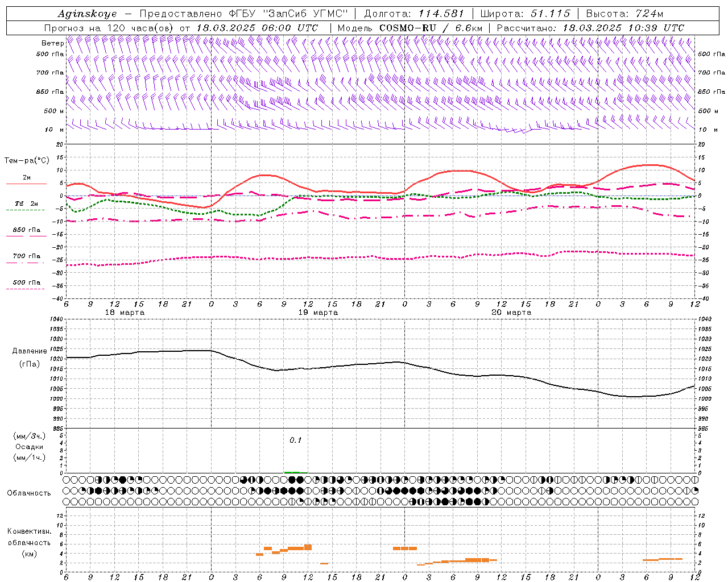Click the red '700 гПа' temperature legend entry
This screenshot has width=728, height=582.
27,256
